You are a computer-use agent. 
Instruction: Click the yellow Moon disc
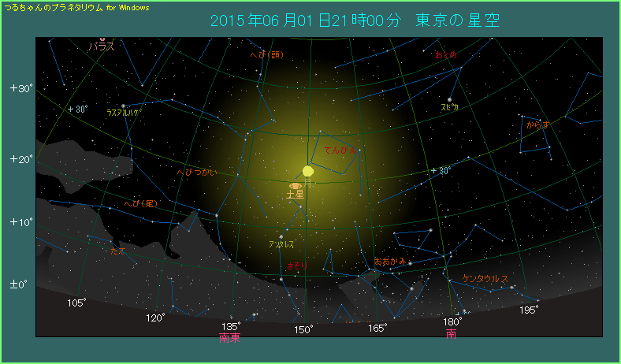(x=307, y=171)
